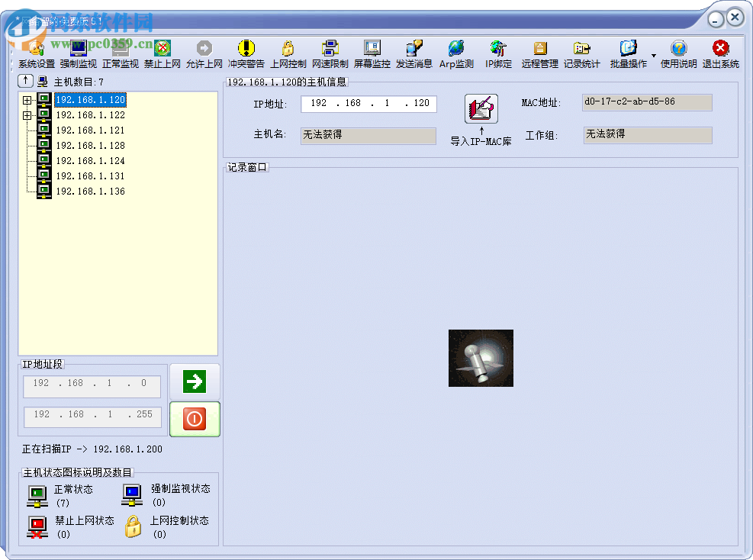Select 禁止上网 to block internet
The width and height of the screenshot is (753, 560).
pos(162,55)
